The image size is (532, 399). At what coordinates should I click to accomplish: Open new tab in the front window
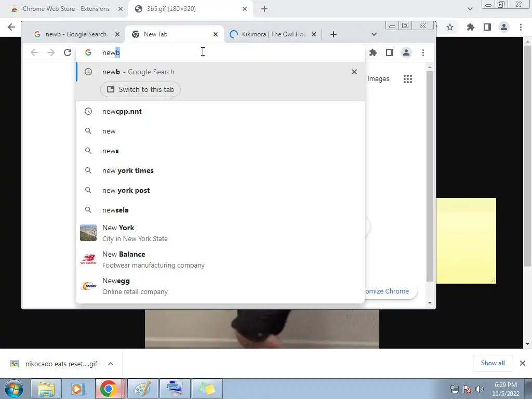pos(334,34)
